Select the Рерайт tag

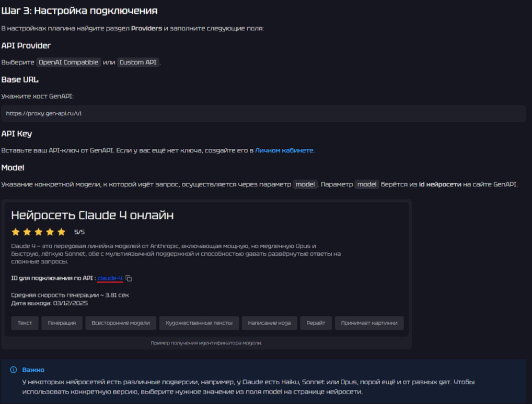[316, 323]
